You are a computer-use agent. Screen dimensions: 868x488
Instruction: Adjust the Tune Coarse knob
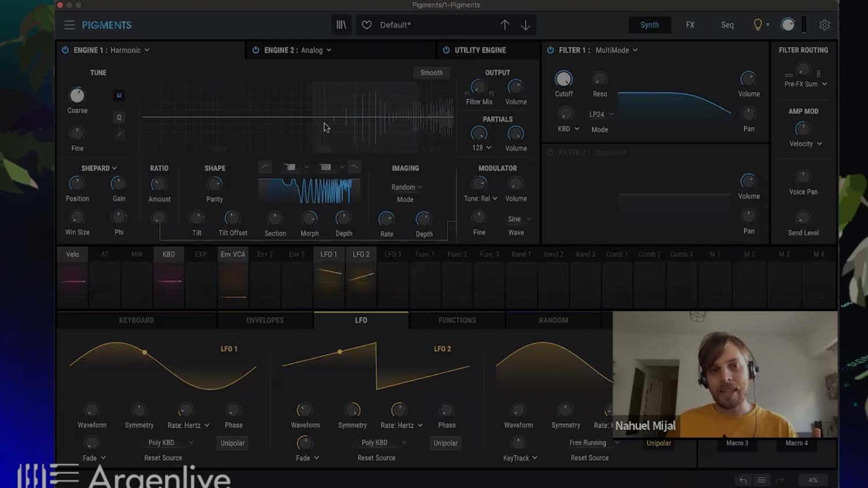(77, 95)
